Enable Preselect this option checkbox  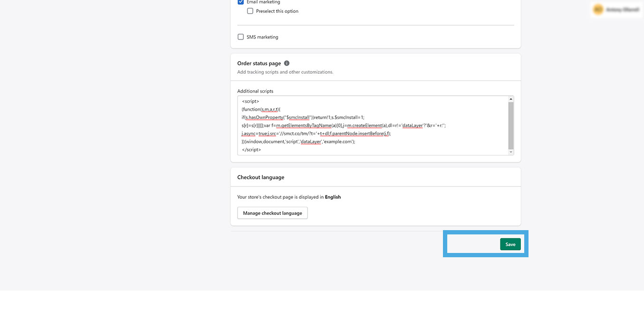(250, 11)
